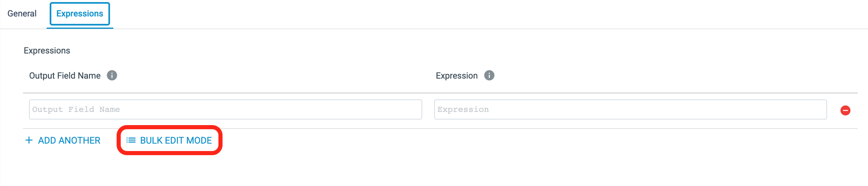The image size is (868, 186).
Task: Open the Expression column info tooltip
Action: pos(489,75)
